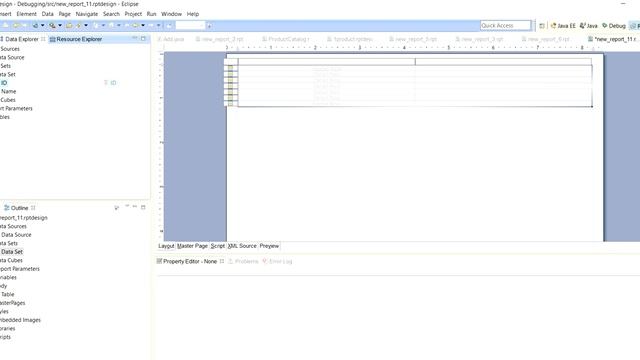Click the table's right header cell
640x360 pixels.
503,62
